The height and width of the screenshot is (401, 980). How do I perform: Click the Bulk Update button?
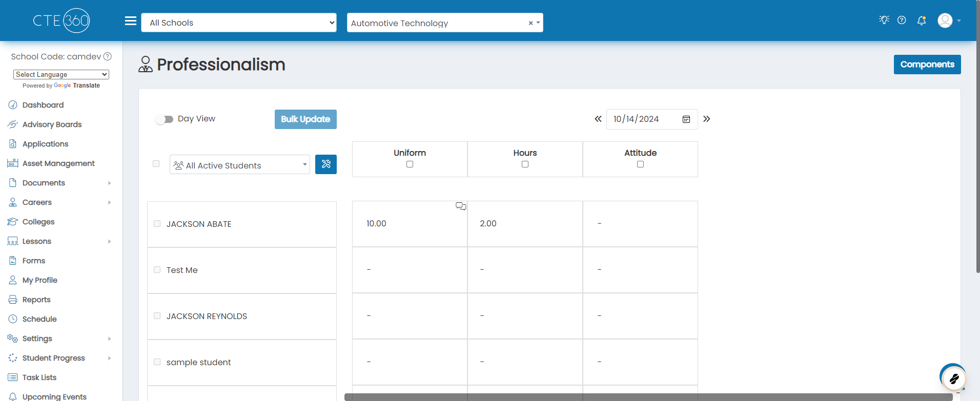tap(305, 119)
